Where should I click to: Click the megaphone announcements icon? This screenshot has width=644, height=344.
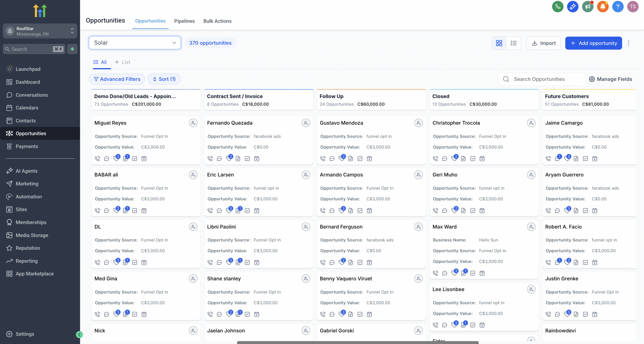[x=588, y=7]
